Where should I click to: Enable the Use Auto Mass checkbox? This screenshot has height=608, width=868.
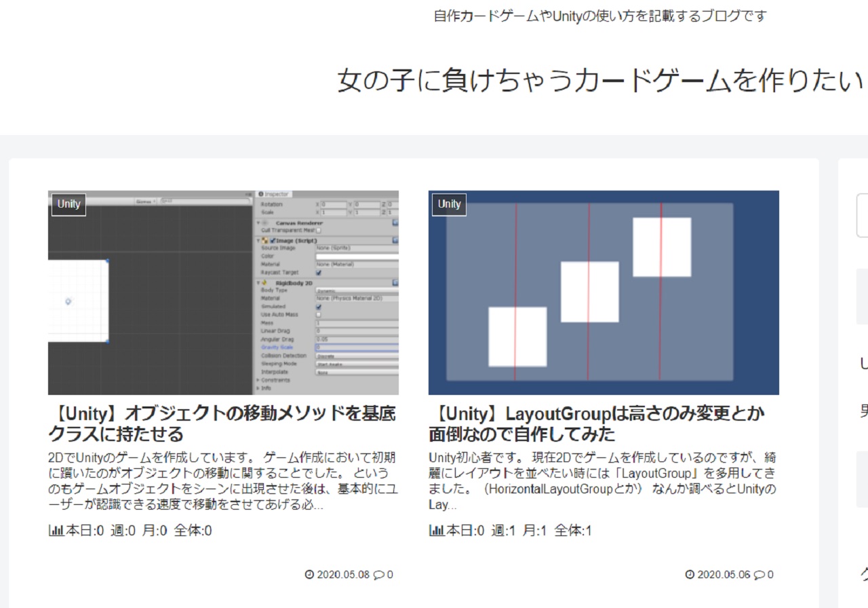coord(319,315)
